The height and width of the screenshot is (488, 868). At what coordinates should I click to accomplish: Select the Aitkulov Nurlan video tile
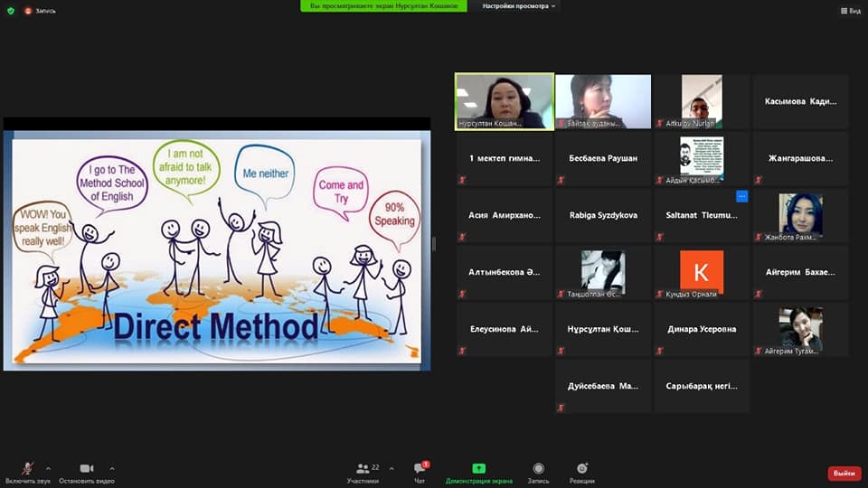[x=702, y=102]
